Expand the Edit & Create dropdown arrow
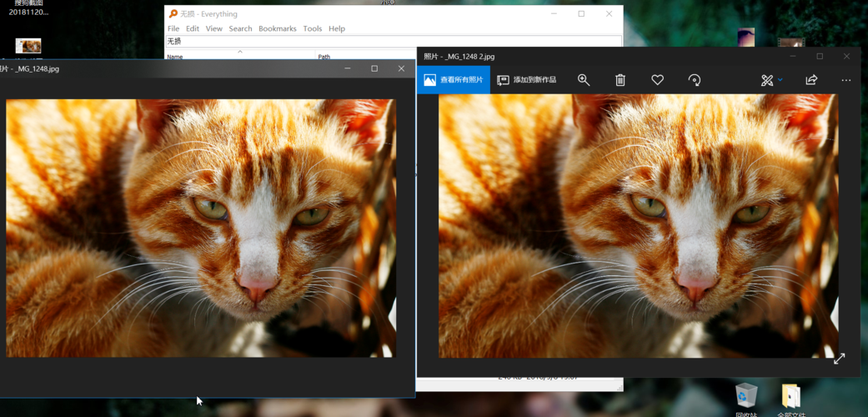868x417 pixels. pos(780,80)
